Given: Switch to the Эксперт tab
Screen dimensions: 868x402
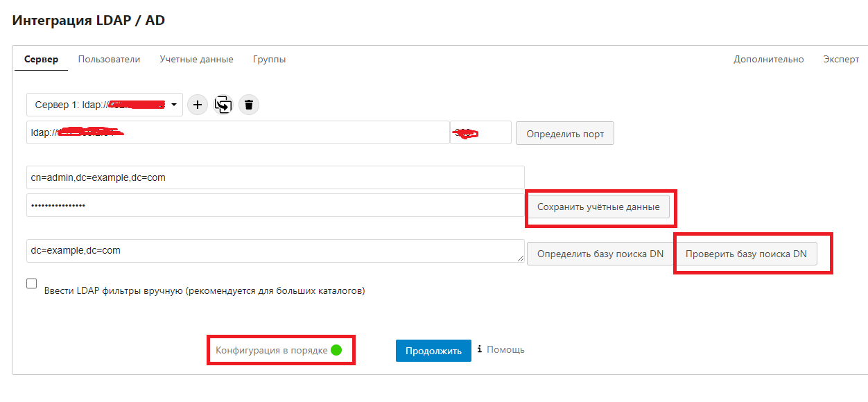Looking at the screenshot, I should click(840, 60).
